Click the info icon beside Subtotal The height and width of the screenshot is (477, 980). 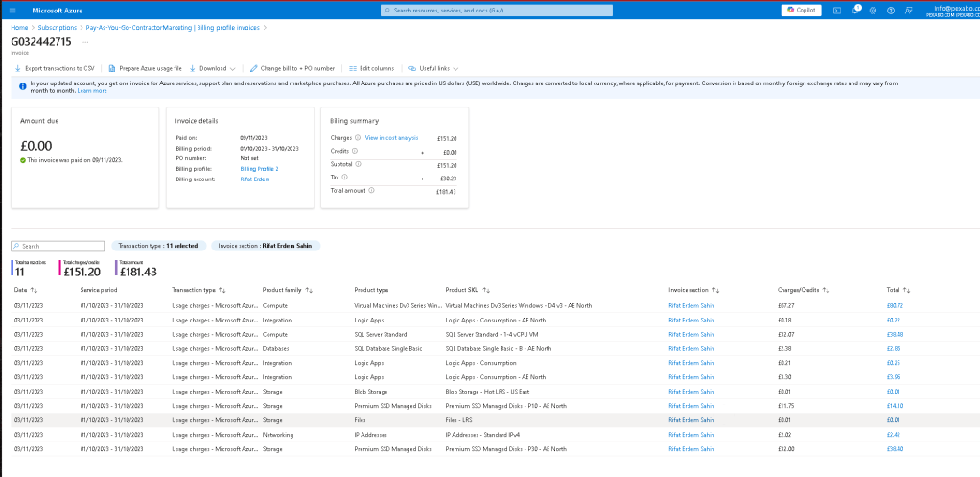(x=358, y=164)
